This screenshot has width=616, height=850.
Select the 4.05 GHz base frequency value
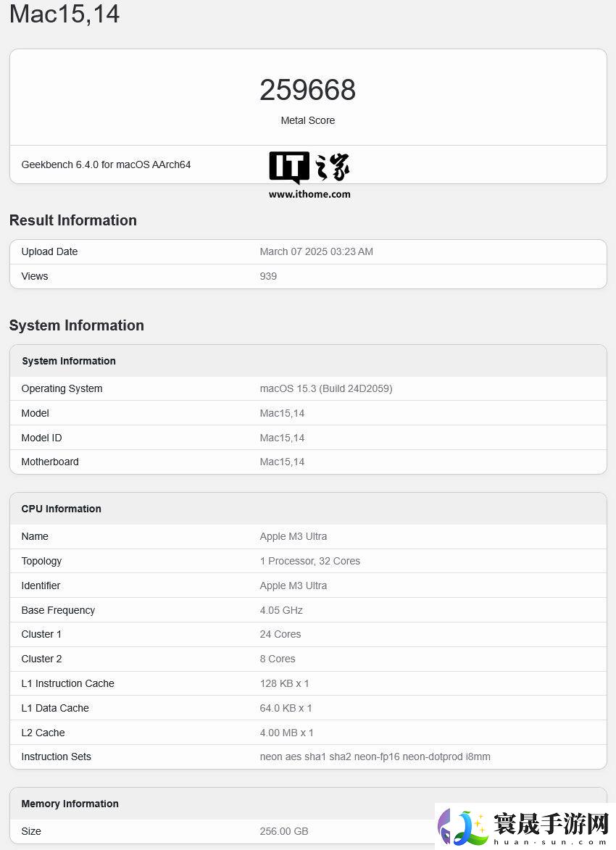[x=281, y=610]
